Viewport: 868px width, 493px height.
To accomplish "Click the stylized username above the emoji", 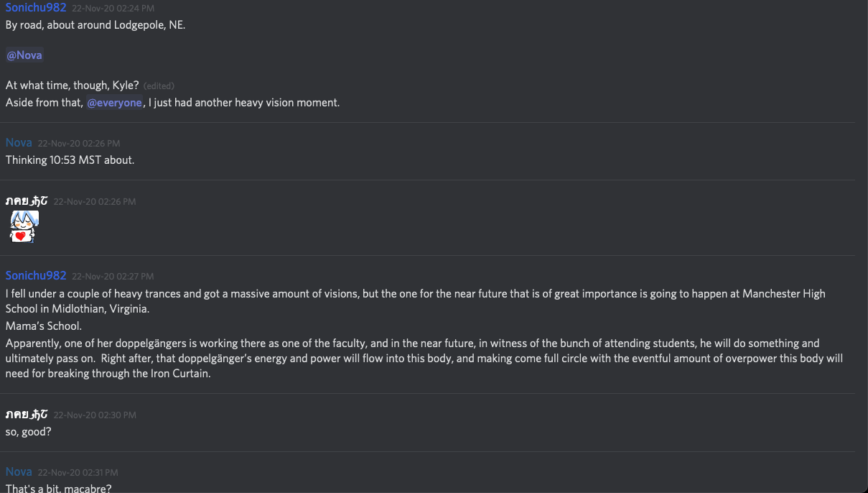I will (27, 201).
